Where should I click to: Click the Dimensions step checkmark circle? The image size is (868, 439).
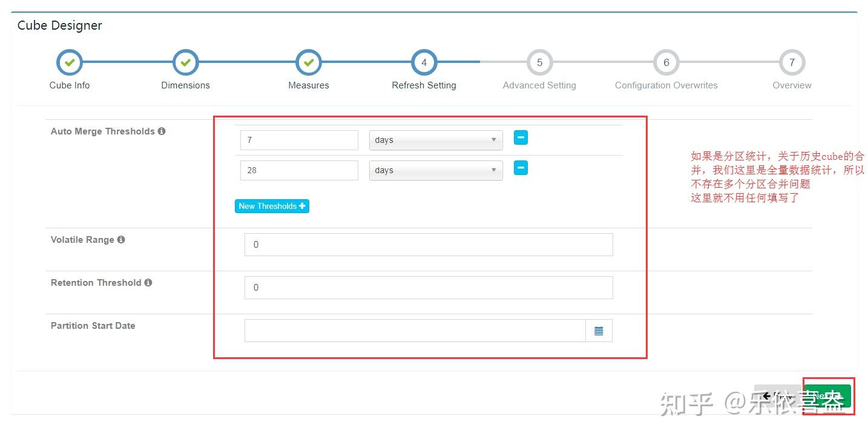click(186, 62)
